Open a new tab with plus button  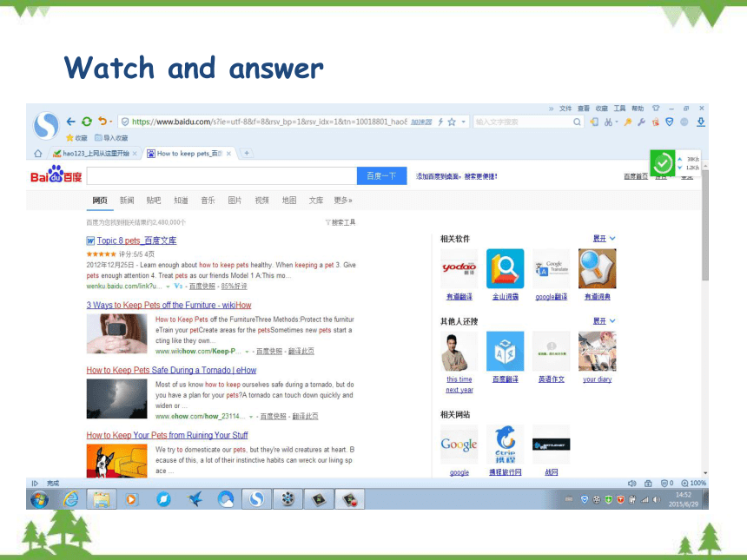[247, 154]
